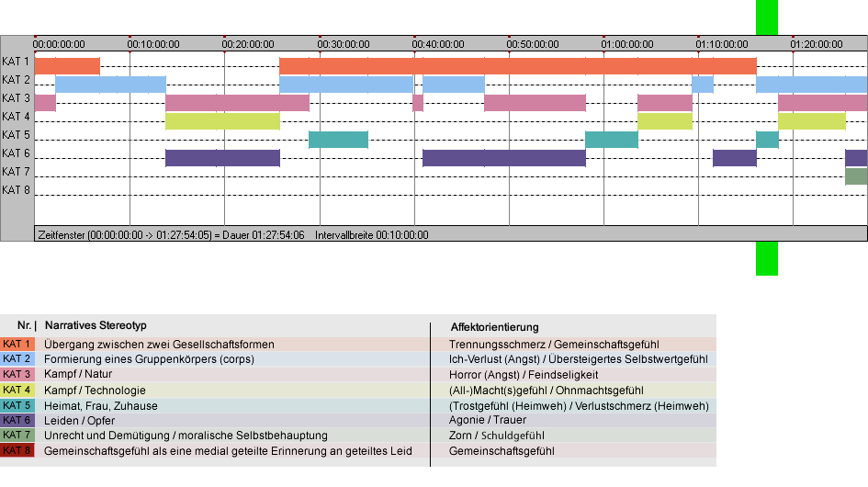
Task: Select the purple KAT 6 segment between 00:40 and 01:00
Action: click(x=503, y=158)
